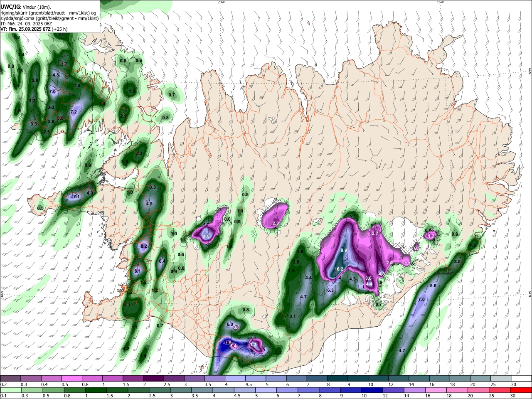Click the bright pink 0.5 snow legend swatch

(x=71, y=378)
